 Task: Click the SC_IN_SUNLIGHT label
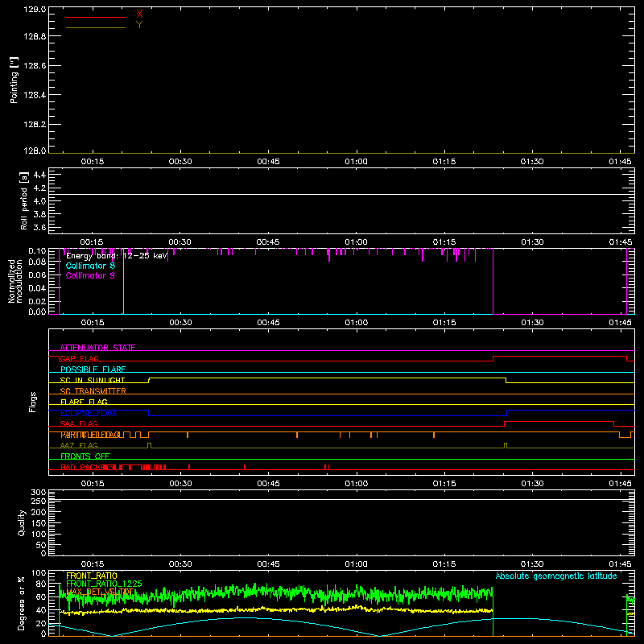[93, 380]
